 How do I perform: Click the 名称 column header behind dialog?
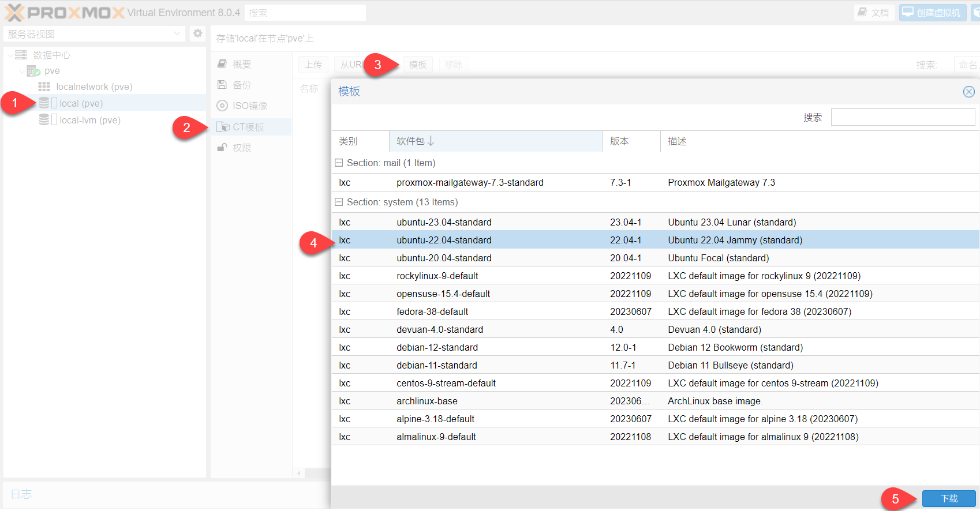pyautogui.click(x=309, y=89)
